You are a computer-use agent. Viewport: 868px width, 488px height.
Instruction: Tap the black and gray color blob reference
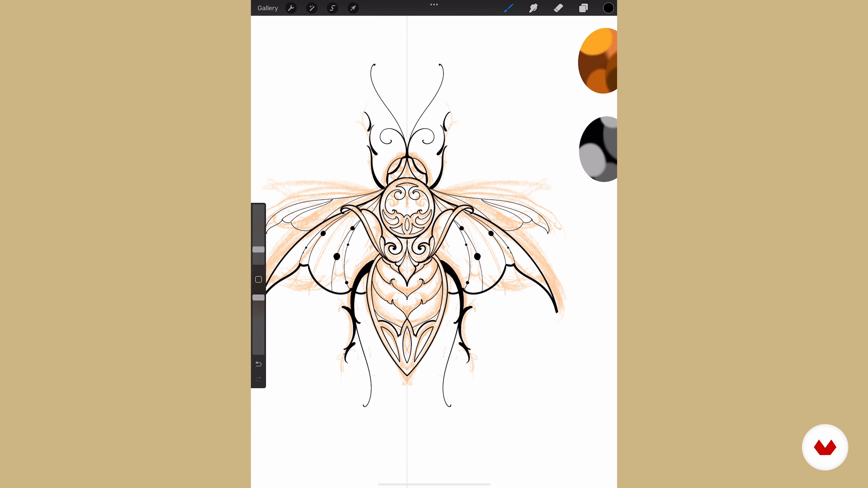pos(598,149)
